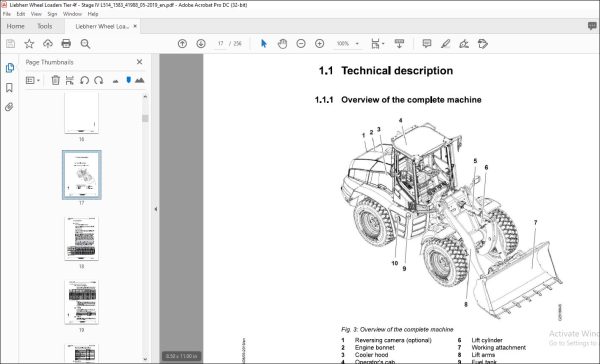The width and height of the screenshot is (600, 364).
Task: Reduce thumbnail size small mountain icon
Action: pos(115,81)
